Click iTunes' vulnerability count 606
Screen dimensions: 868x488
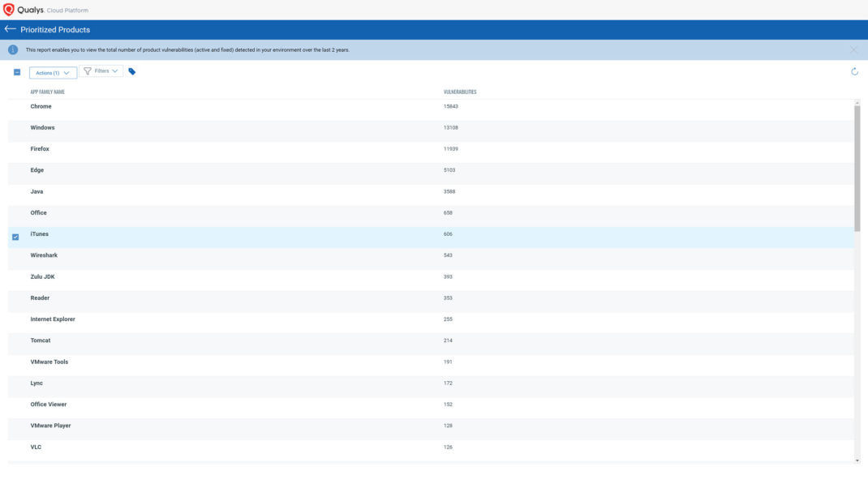[448, 234]
